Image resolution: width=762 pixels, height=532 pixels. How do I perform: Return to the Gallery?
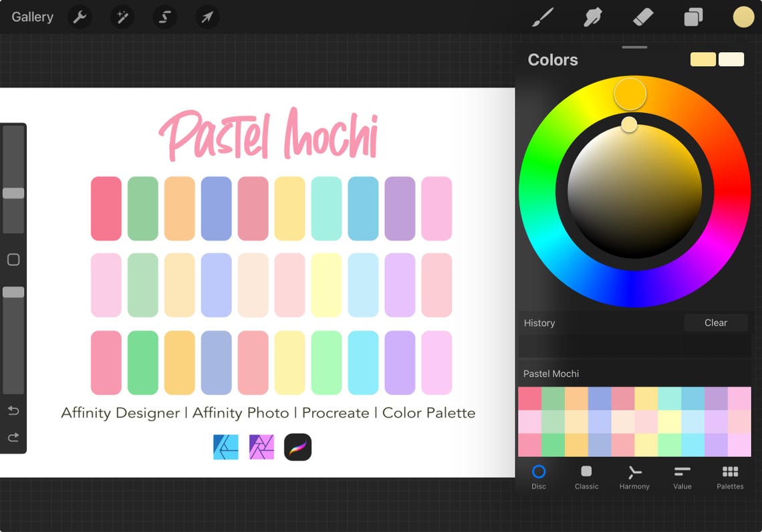(31, 17)
